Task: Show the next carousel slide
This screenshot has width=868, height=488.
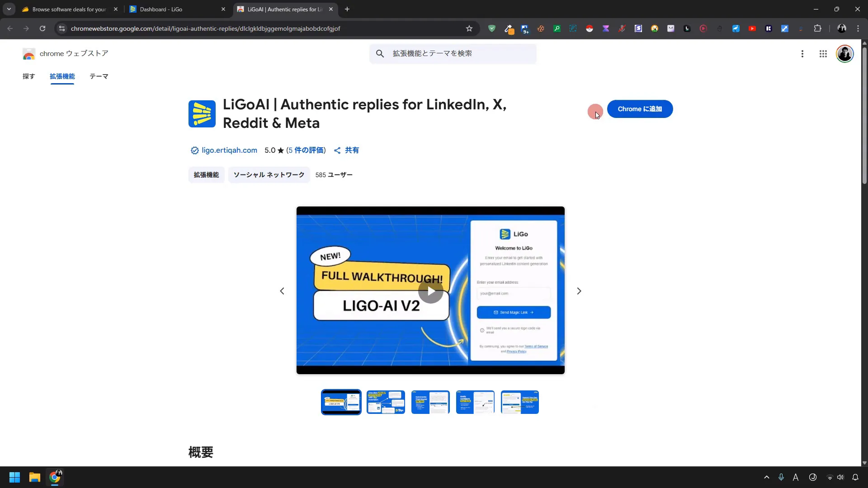Action: point(579,291)
